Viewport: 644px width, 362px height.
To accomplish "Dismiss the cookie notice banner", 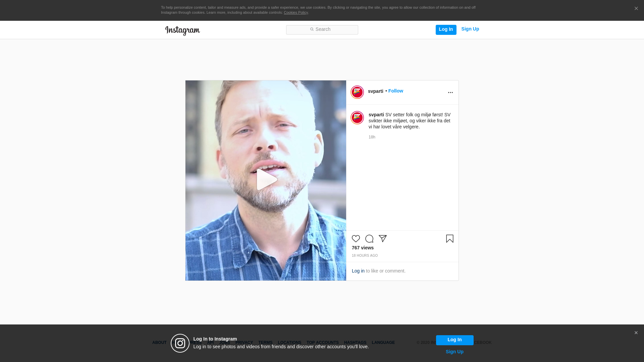I will [636, 9].
